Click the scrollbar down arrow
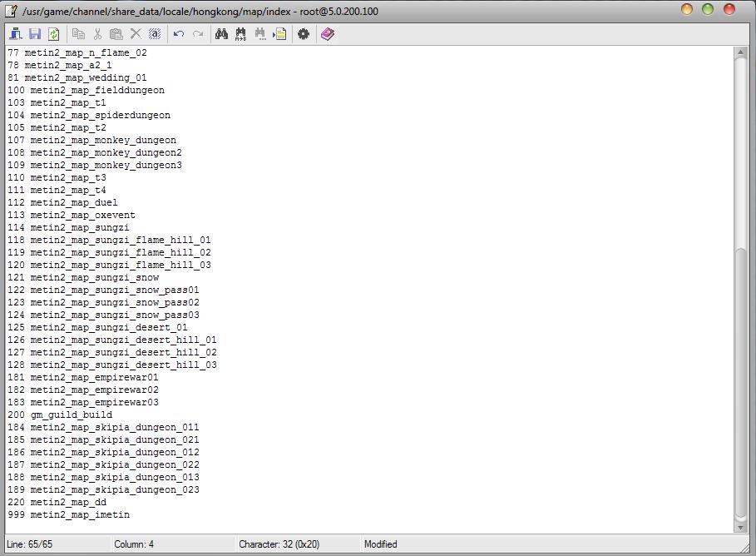Image resolution: width=756 pixels, height=556 pixels. tap(740, 528)
